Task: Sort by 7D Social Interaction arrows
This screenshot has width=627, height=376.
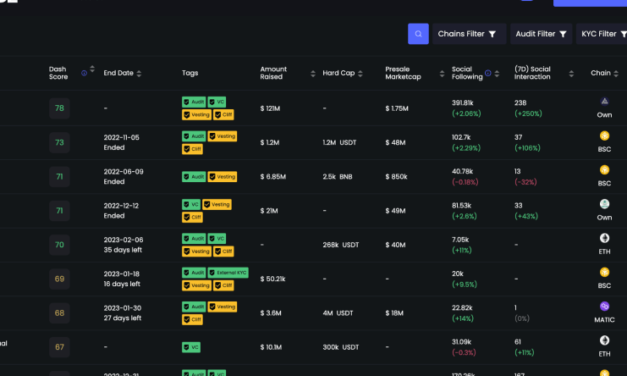Action: pyautogui.click(x=571, y=73)
